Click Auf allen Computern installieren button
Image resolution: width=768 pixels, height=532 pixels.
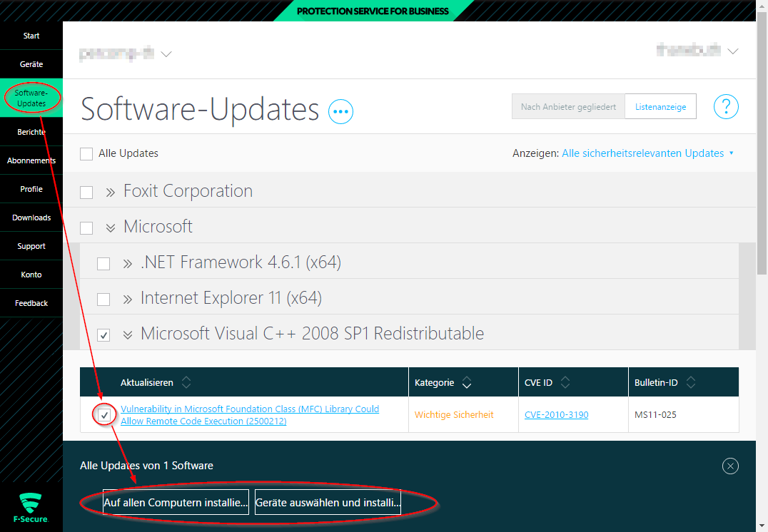coord(176,502)
